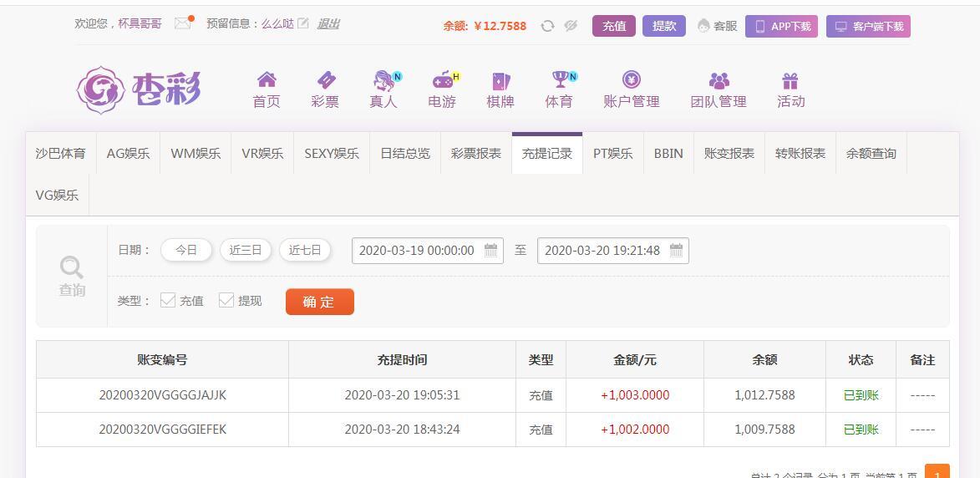Screen dimensions: 980x478
Task: Click the 金额/元 column header
Action: pyautogui.click(x=635, y=360)
